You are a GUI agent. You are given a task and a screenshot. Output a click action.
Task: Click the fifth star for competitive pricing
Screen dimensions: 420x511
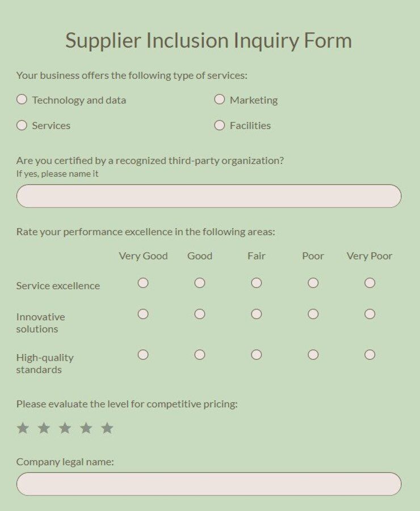(x=106, y=428)
